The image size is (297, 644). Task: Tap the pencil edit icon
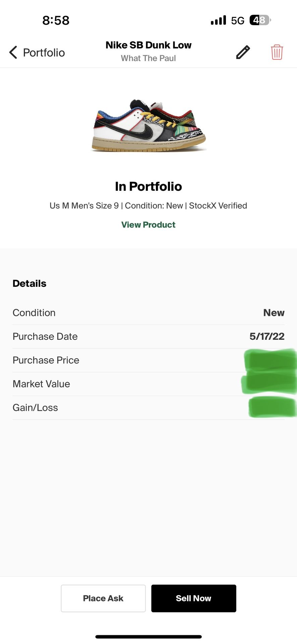243,52
